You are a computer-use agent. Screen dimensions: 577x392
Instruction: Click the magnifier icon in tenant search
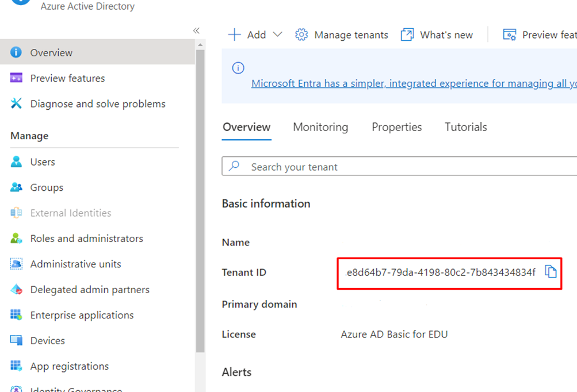coord(234,166)
